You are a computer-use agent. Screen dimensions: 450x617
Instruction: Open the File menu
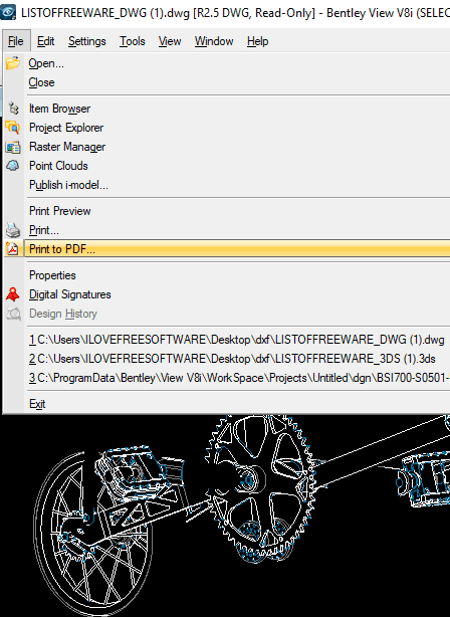16,41
